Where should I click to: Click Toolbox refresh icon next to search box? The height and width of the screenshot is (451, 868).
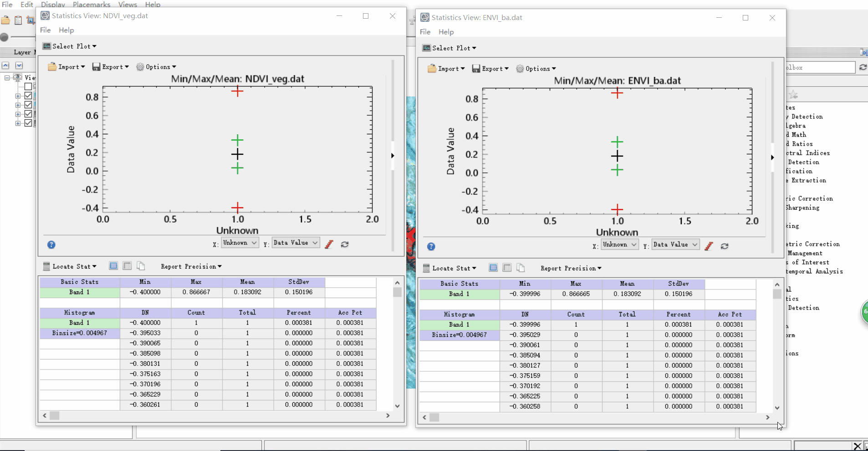coord(863,67)
